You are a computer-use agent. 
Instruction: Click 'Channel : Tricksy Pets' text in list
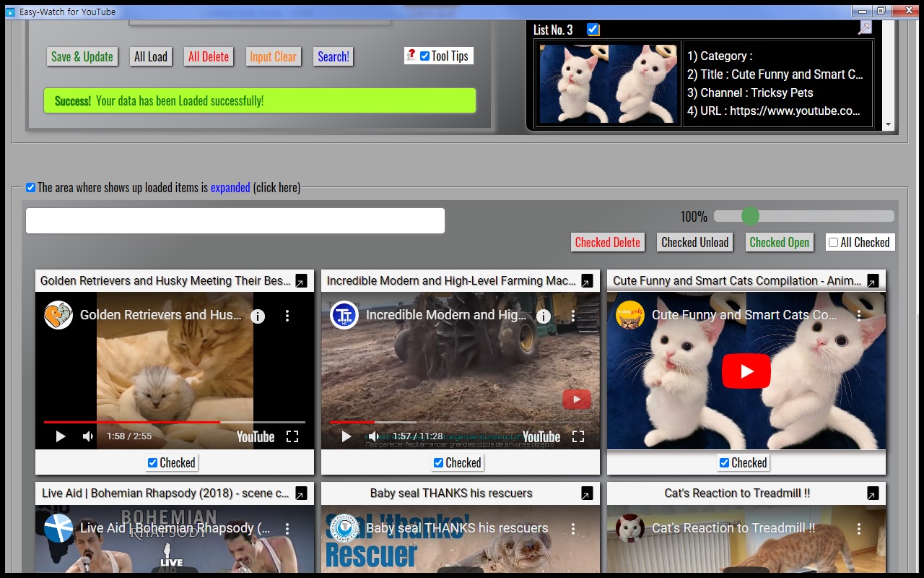tap(750, 93)
